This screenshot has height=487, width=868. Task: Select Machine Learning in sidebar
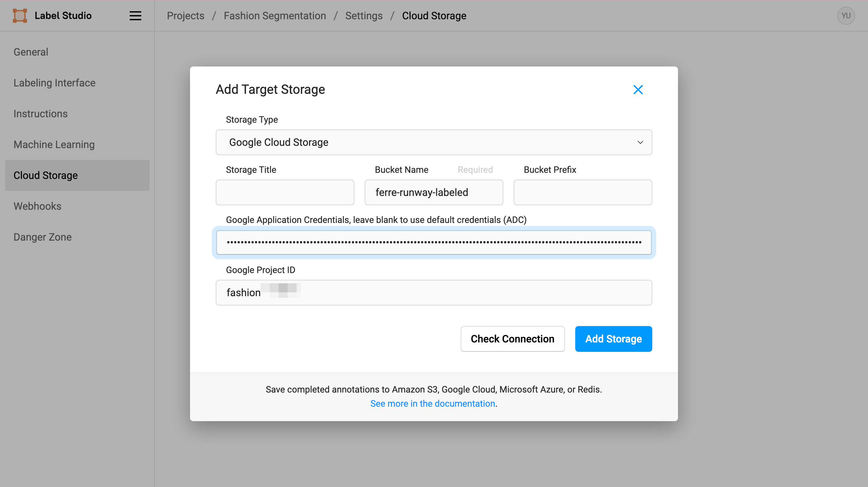54,144
